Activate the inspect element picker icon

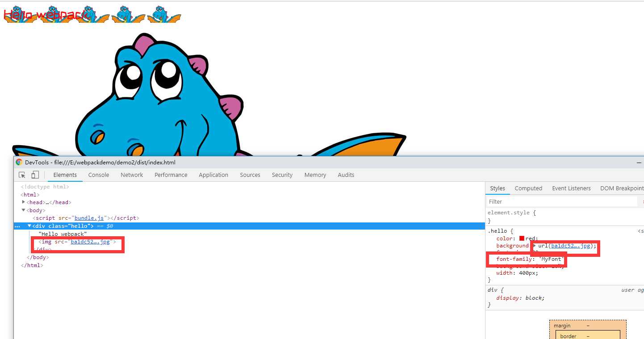pos(22,175)
